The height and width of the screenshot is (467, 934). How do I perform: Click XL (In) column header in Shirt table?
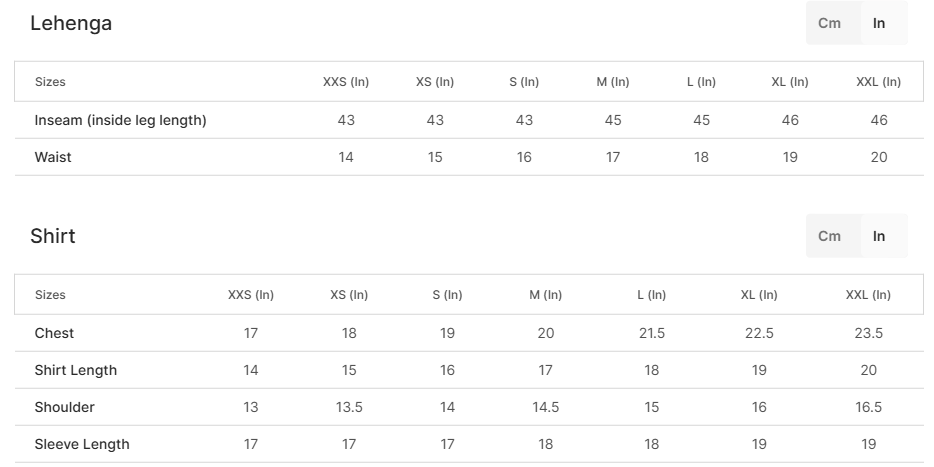pyautogui.click(x=759, y=295)
